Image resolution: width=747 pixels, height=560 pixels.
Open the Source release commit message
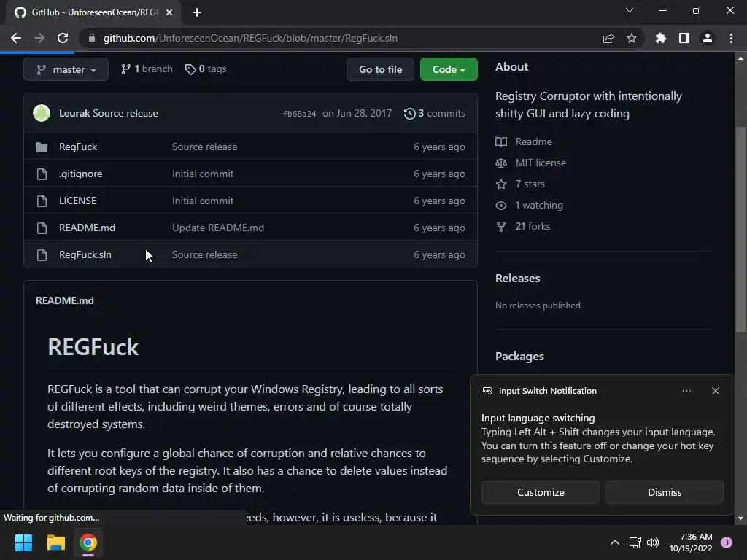(125, 113)
